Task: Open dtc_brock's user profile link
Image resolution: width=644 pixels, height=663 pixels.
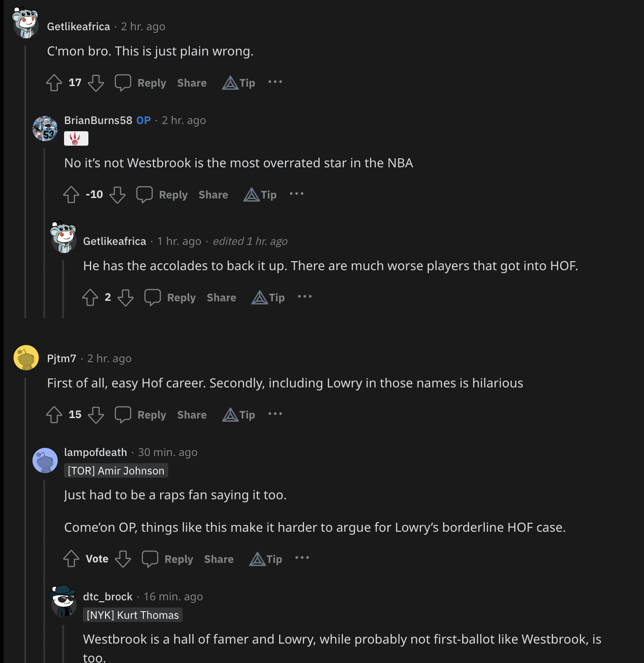Action: click(108, 597)
